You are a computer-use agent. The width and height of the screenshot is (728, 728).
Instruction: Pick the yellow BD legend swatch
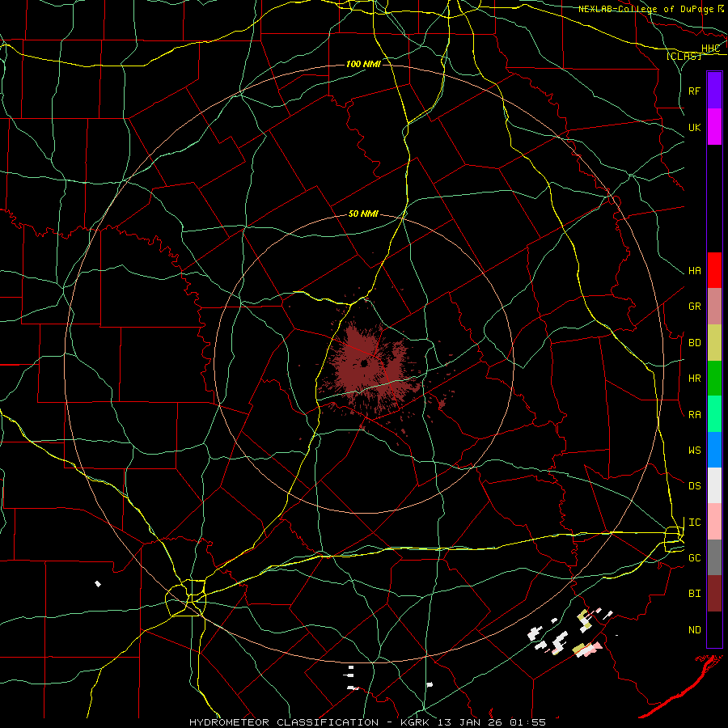714,343
